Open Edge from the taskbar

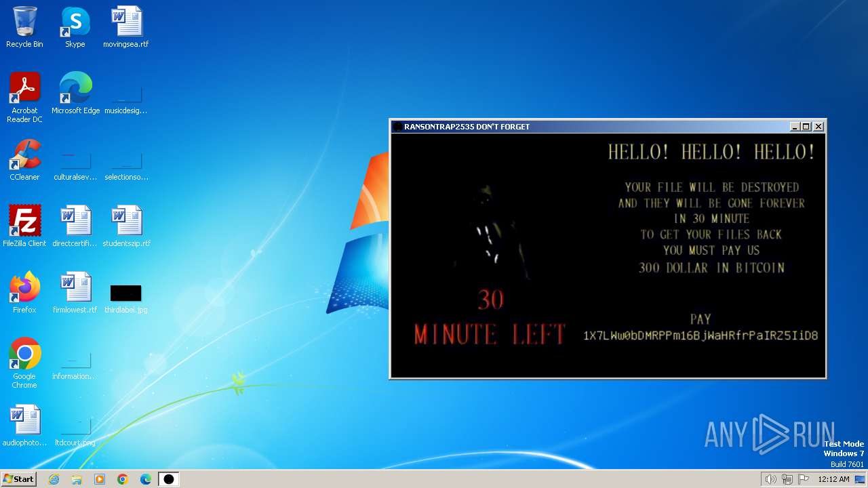tap(146, 479)
